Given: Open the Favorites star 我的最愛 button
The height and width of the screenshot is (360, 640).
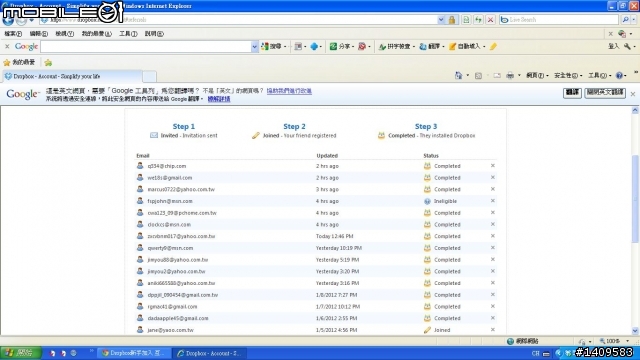Looking at the screenshot, I should coord(19,62).
